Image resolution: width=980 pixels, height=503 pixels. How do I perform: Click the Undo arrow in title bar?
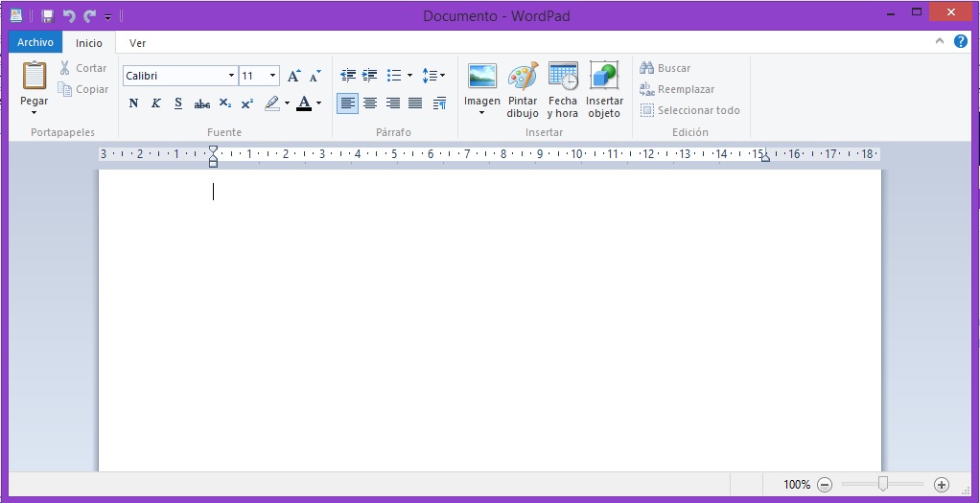point(68,16)
